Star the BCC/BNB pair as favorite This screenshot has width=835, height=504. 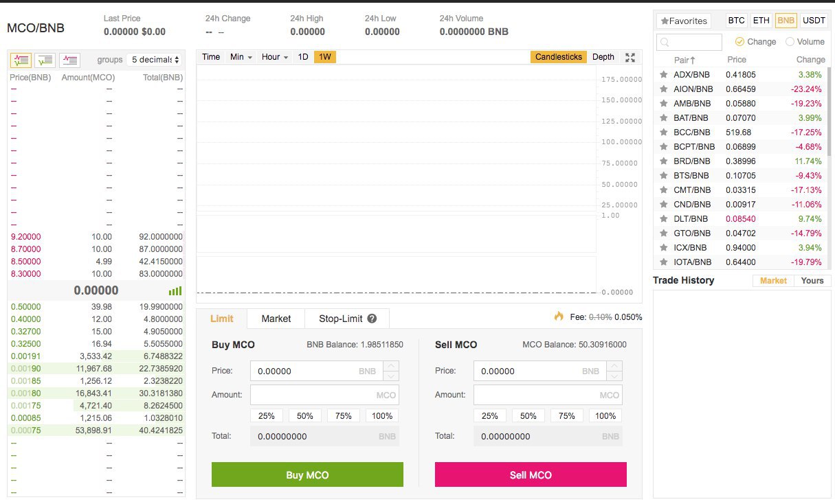pos(663,132)
